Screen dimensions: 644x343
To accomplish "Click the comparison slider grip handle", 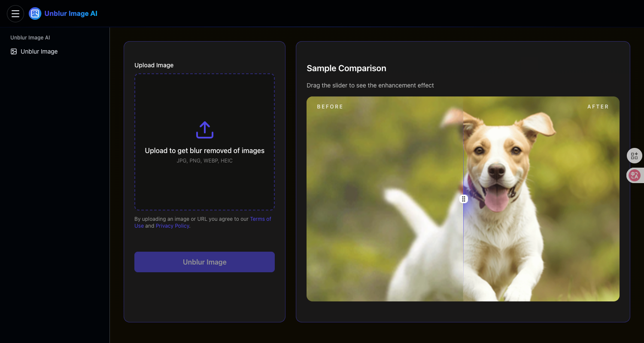I will tap(464, 199).
